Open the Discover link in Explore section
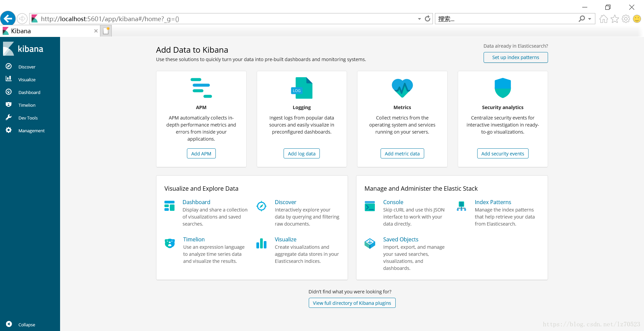 286,202
